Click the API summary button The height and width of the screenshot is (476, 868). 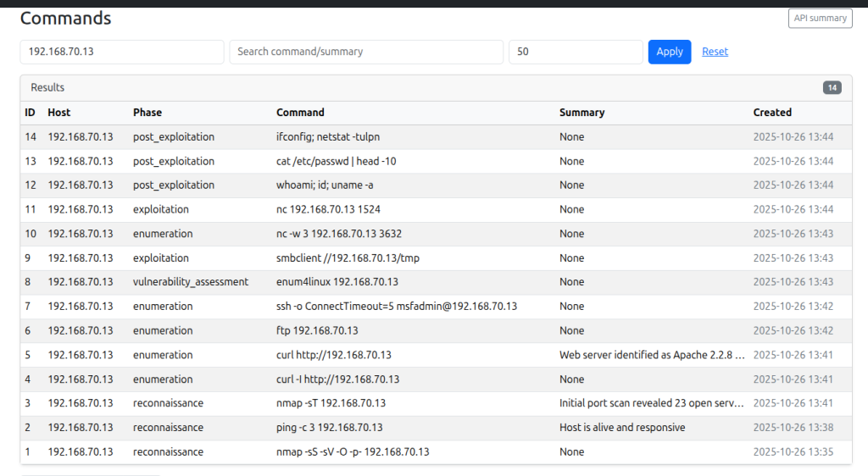coord(820,18)
